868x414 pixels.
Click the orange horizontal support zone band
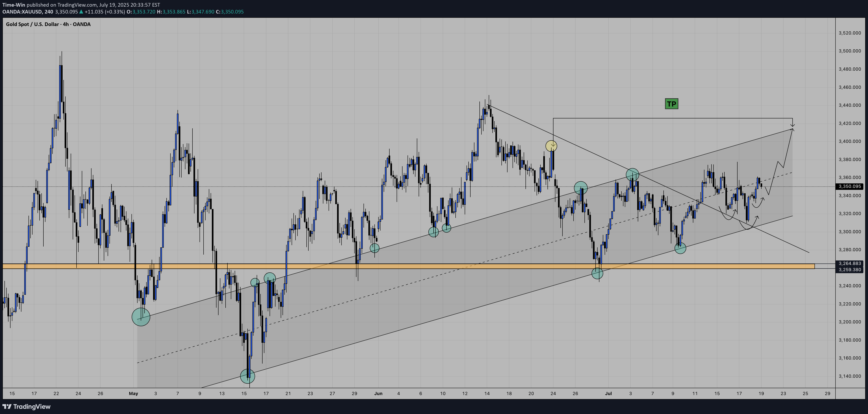pyautogui.click(x=408, y=266)
